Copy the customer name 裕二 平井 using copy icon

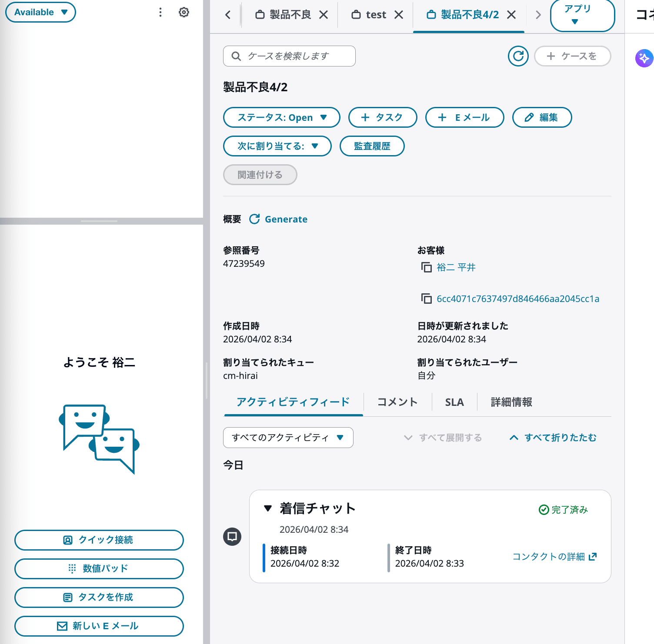coord(426,267)
